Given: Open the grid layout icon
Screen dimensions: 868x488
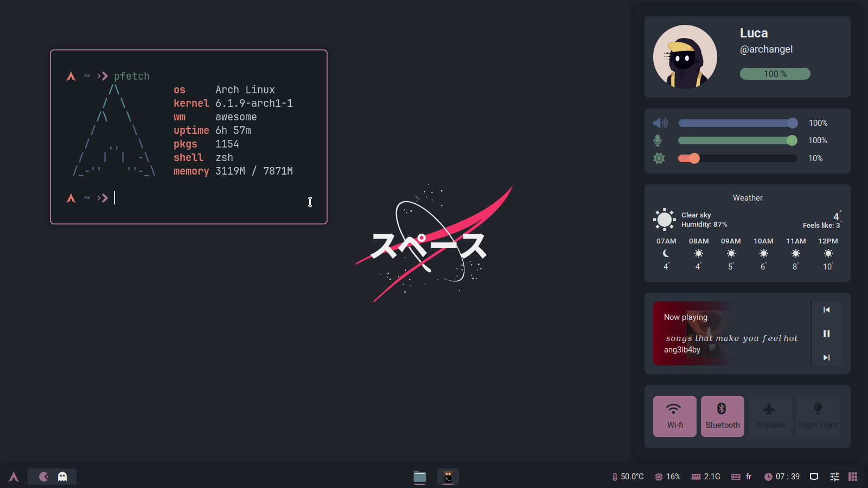Looking at the screenshot, I should coord(853,477).
